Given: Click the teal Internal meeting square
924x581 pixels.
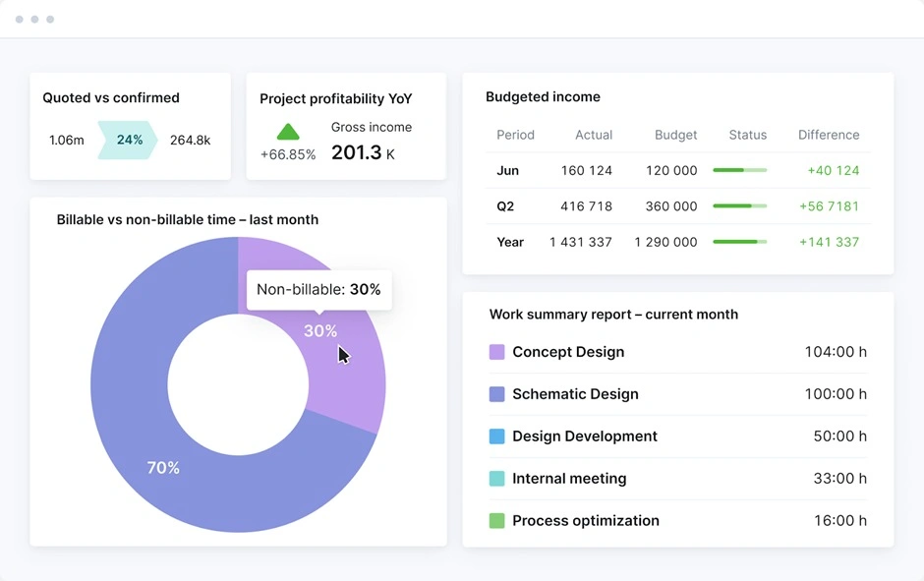Looking at the screenshot, I should click(497, 479).
